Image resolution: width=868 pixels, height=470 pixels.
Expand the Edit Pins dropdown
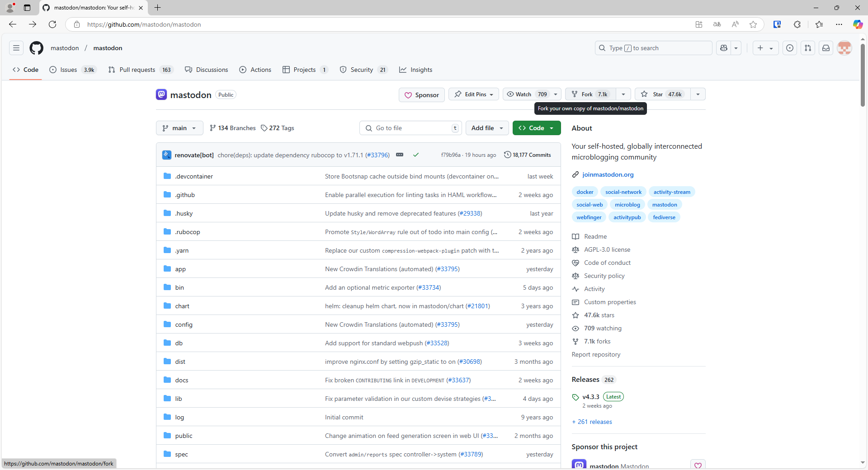(x=474, y=94)
